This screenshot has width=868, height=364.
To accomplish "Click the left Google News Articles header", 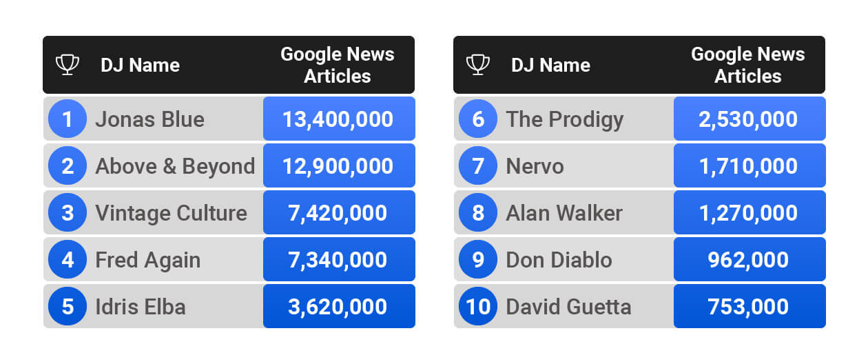I will [338, 65].
